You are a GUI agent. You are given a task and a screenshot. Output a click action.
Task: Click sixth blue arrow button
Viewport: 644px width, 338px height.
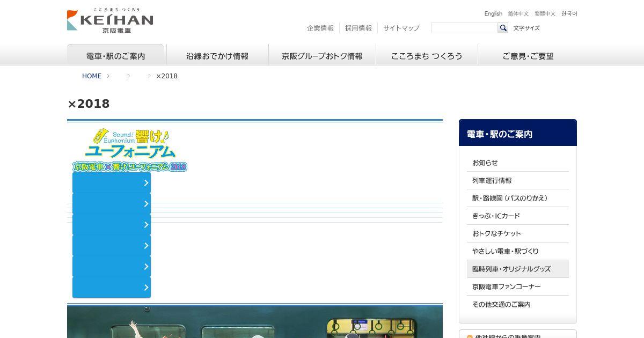click(112, 288)
